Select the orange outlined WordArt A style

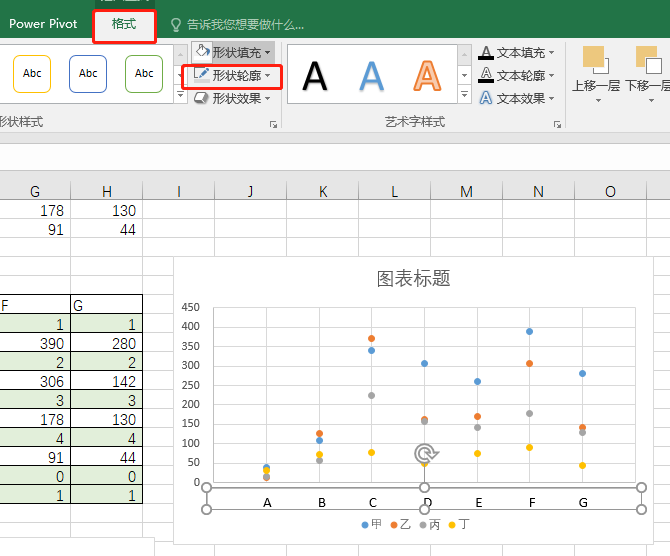[x=428, y=75]
